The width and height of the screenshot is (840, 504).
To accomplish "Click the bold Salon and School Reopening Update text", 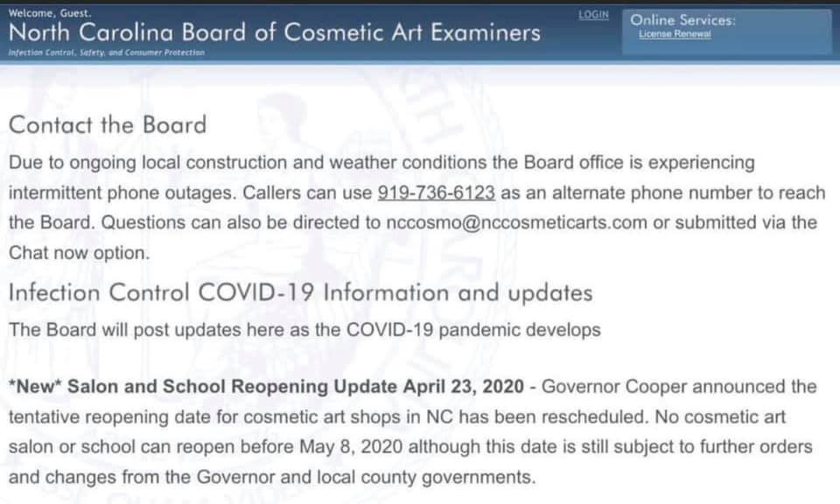I will tap(295, 386).
